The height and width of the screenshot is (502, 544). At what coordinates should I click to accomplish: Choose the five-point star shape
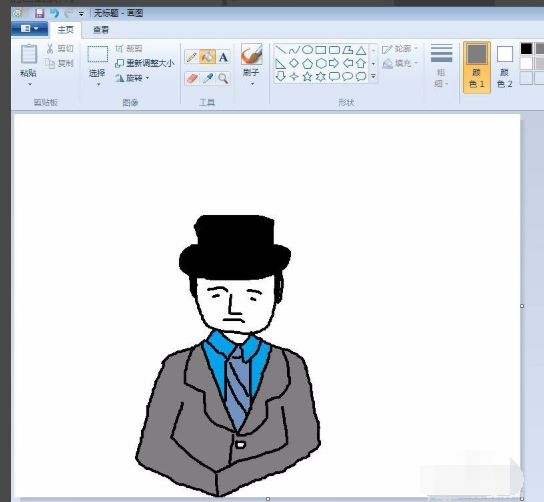(307, 76)
